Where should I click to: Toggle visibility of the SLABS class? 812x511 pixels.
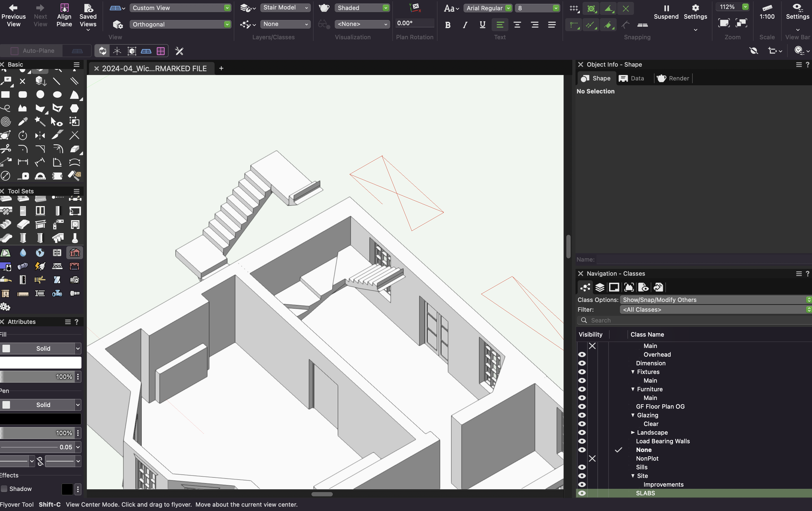[582, 493]
